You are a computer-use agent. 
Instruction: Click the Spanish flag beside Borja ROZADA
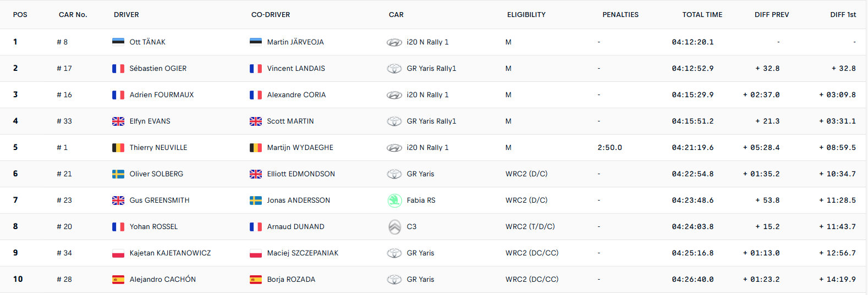point(256,279)
